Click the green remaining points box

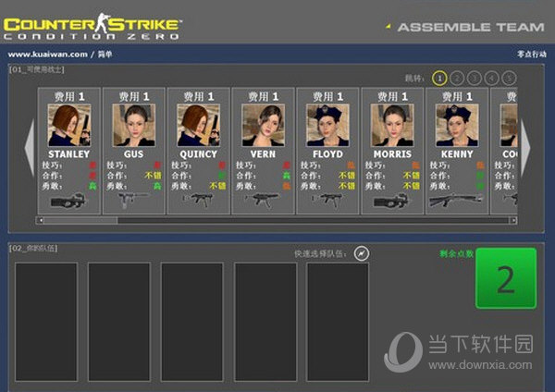click(506, 278)
